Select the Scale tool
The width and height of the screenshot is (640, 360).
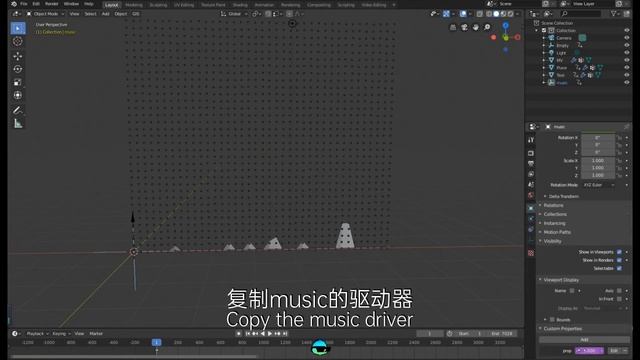pyautogui.click(x=18, y=82)
